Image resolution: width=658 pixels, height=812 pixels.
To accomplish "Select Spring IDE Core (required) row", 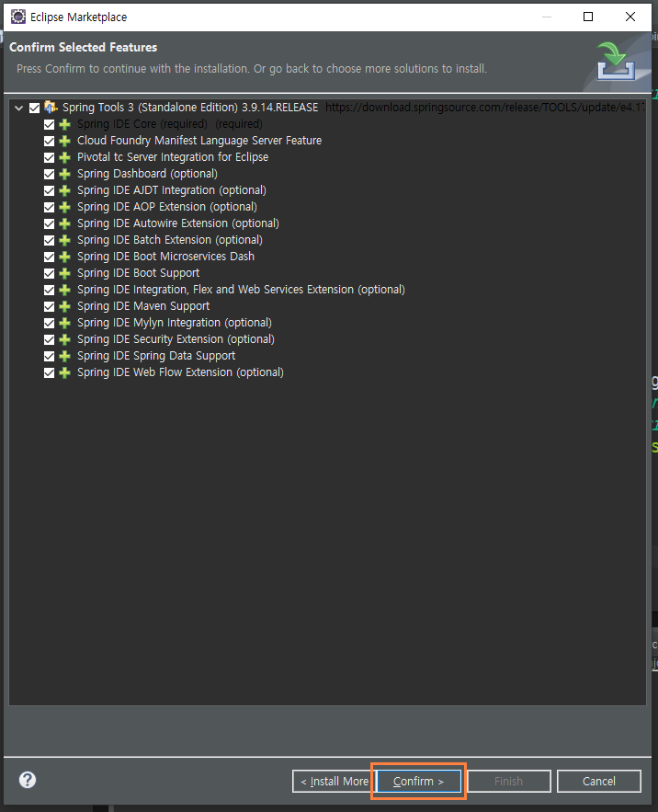I will [169, 124].
